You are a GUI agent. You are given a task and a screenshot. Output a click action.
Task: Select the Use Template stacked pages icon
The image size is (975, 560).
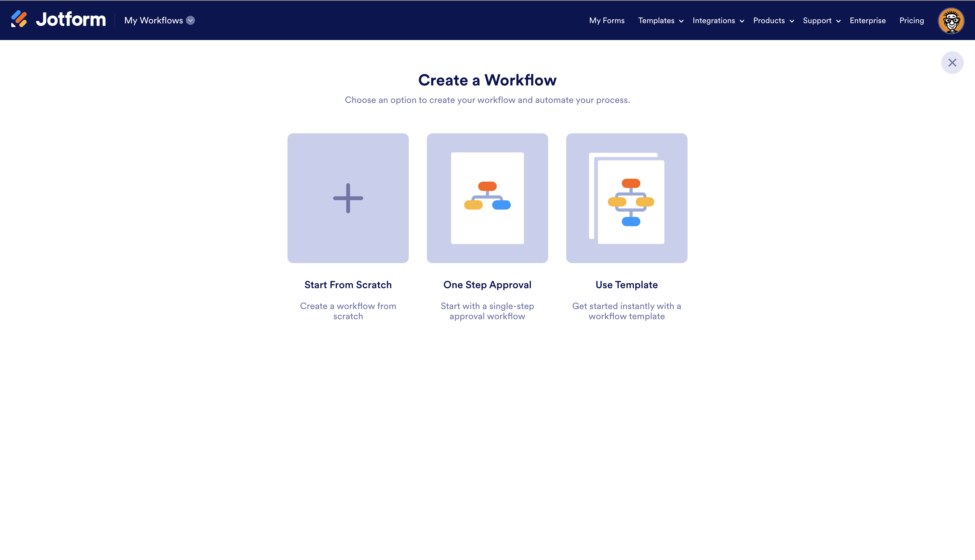pos(626,198)
